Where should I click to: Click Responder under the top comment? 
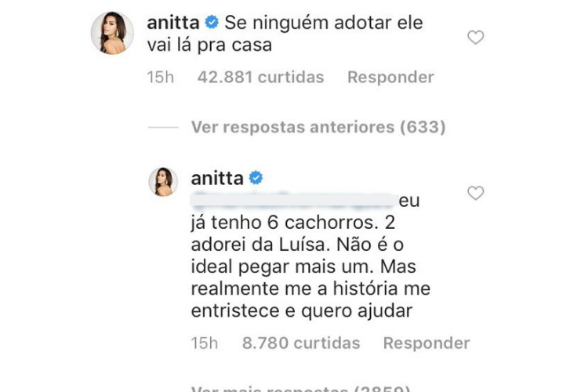(x=390, y=78)
